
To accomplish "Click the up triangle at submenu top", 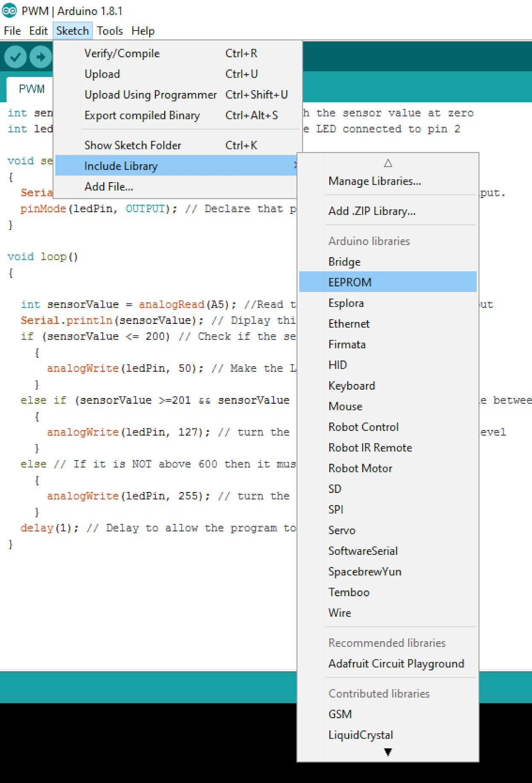I will point(388,163).
